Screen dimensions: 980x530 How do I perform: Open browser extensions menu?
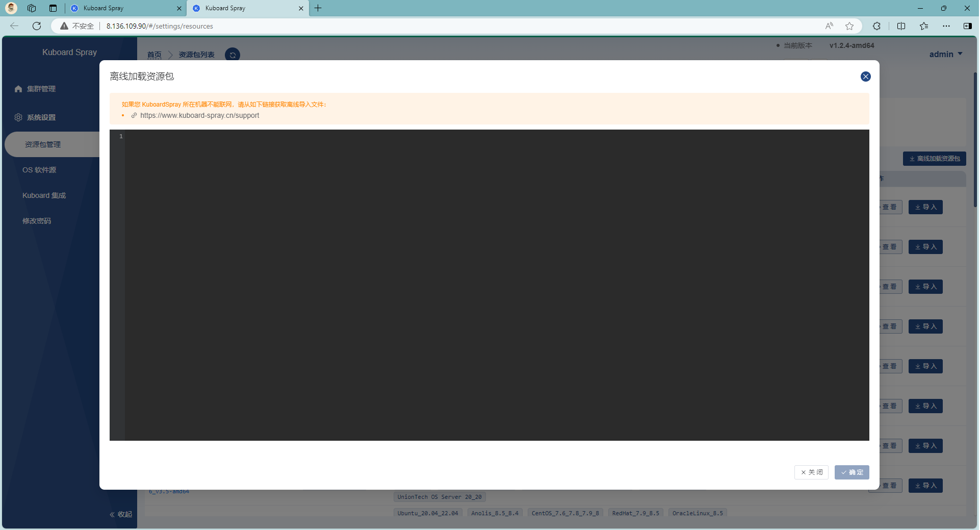tap(876, 26)
